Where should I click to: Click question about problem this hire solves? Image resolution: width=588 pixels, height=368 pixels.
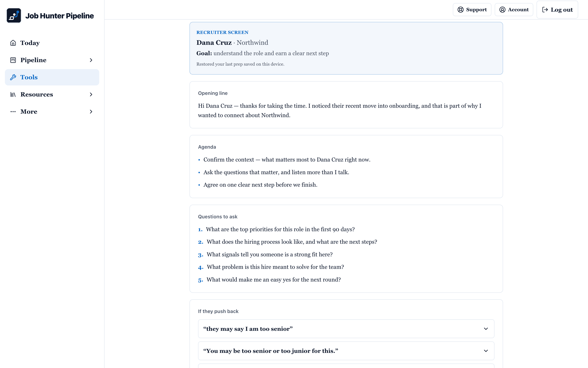275,267
